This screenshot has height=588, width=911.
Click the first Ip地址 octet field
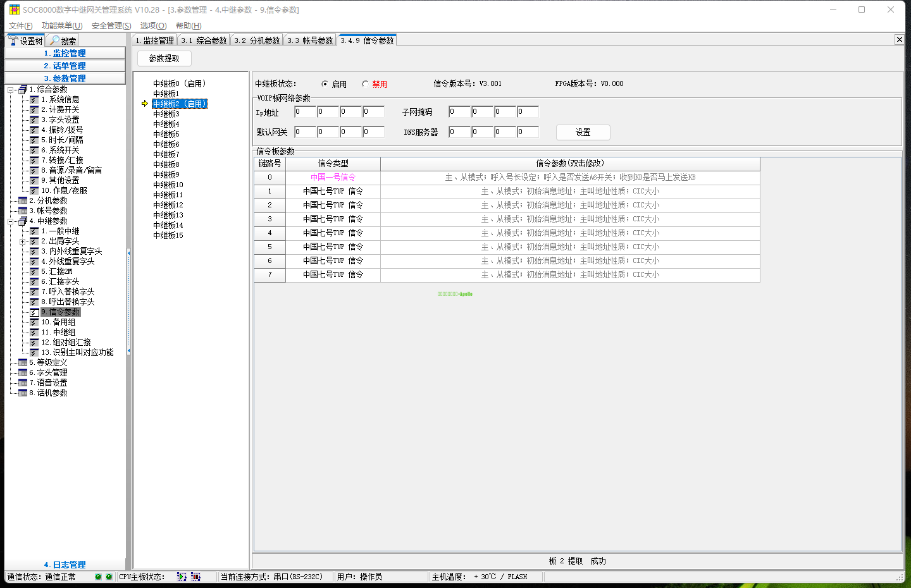pyautogui.click(x=305, y=112)
